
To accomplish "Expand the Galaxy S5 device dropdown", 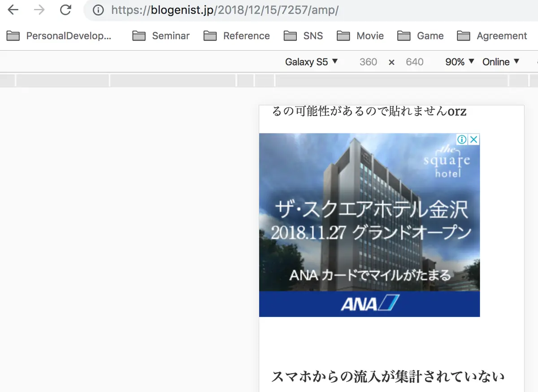I will click(312, 62).
